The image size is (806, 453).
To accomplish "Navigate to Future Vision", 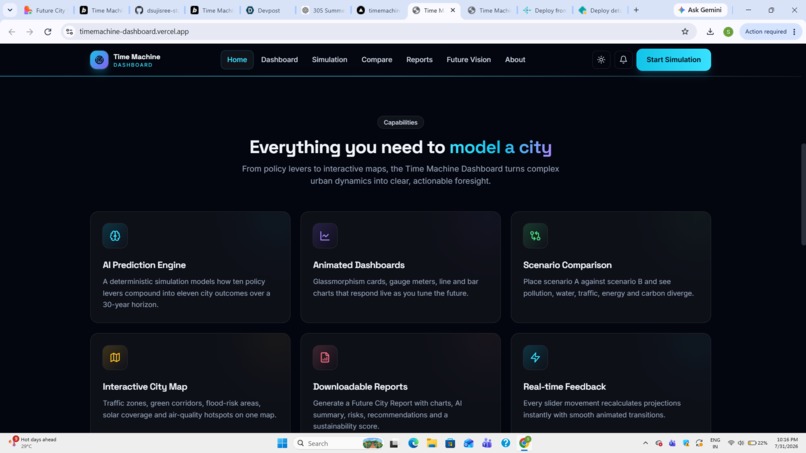I will (x=469, y=60).
